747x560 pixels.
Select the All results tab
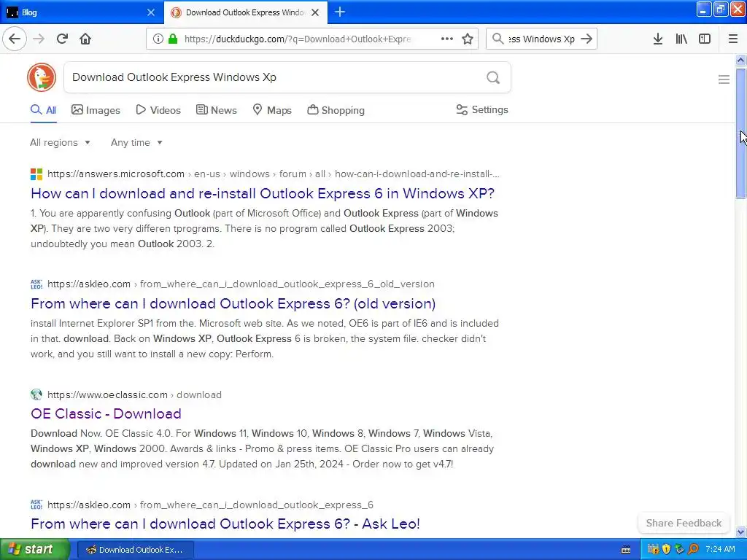pos(43,110)
